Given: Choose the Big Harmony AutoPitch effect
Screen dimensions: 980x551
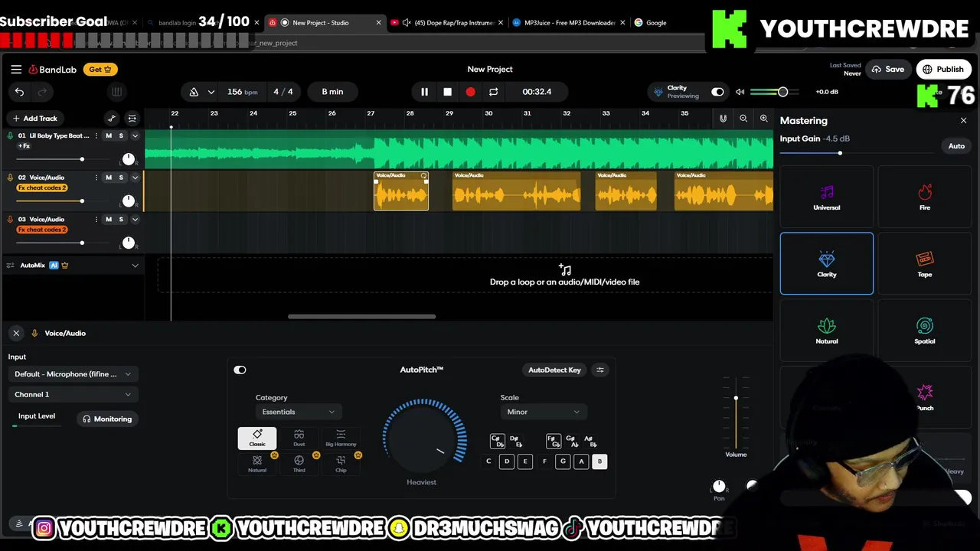Looking at the screenshot, I should tap(341, 438).
